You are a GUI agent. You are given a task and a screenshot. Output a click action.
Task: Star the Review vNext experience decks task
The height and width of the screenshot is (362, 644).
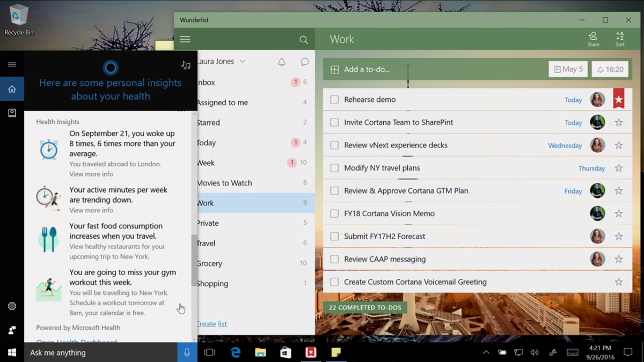pyautogui.click(x=619, y=145)
